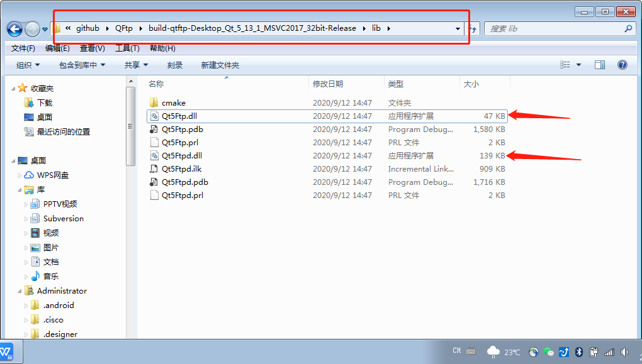Click the Refresh icon in the address bar
This screenshot has height=364, width=642.
coord(473,28)
